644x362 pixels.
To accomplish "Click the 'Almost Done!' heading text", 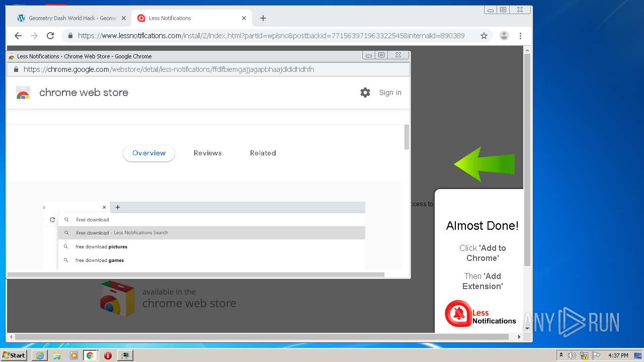I will [x=482, y=226].
